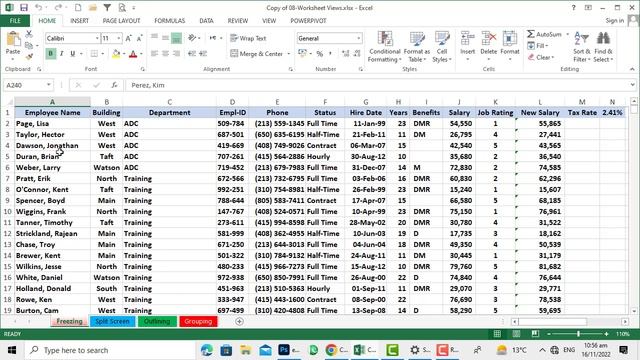Increase decimal places in Number group
Image resolution: width=640 pixels, height=360 pixels.
click(x=345, y=53)
